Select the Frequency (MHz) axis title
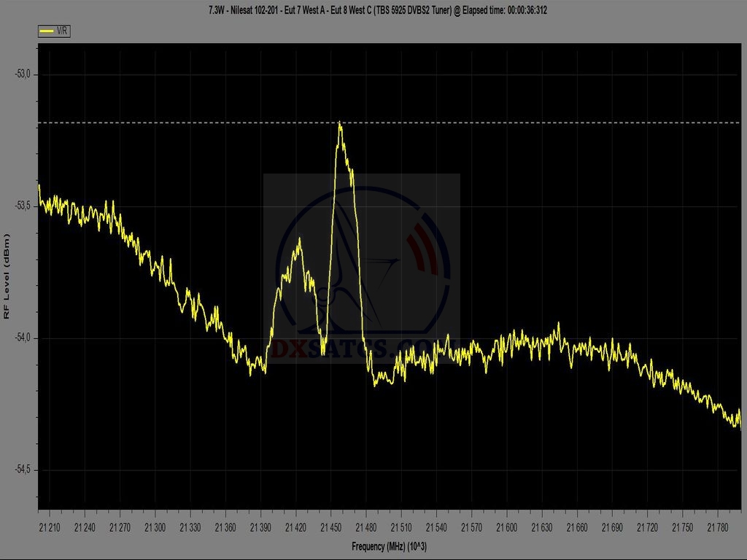This screenshot has width=747, height=560. coord(389,546)
